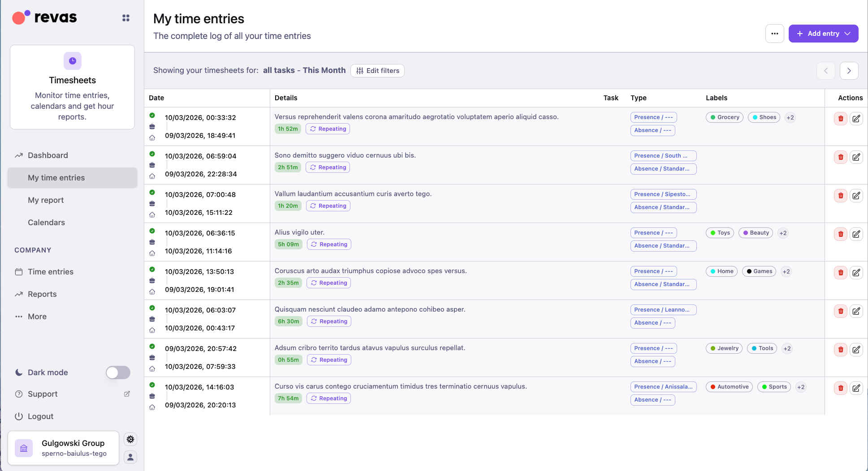This screenshot has width=868, height=471.
Task: Select My report in the sidebar
Action: tap(46, 200)
